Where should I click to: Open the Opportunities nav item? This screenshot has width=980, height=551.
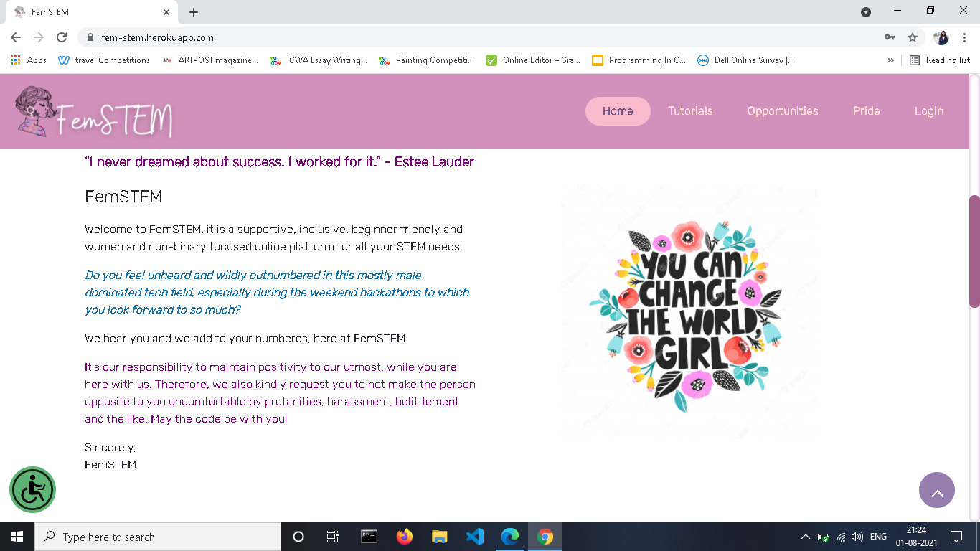point(783,111)
